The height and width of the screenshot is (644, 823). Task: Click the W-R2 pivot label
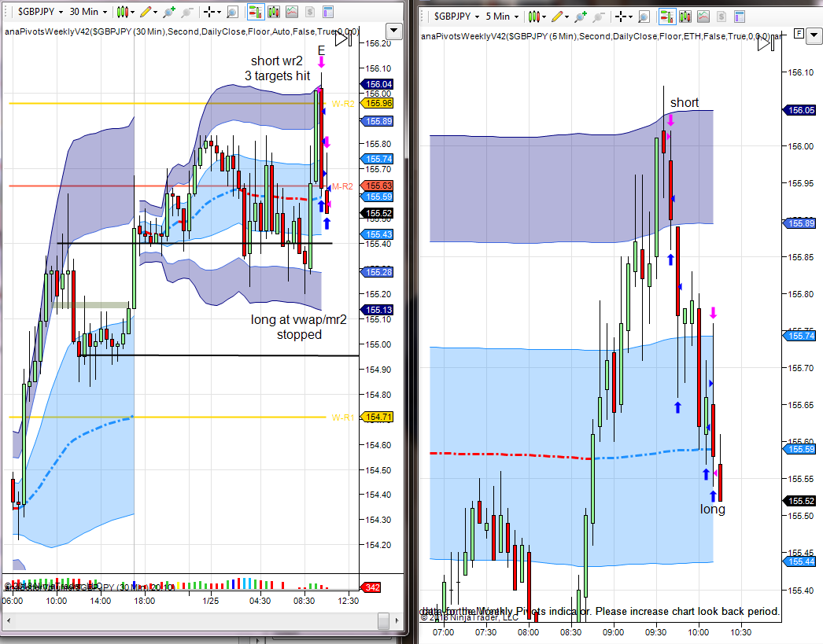point(343,104)
